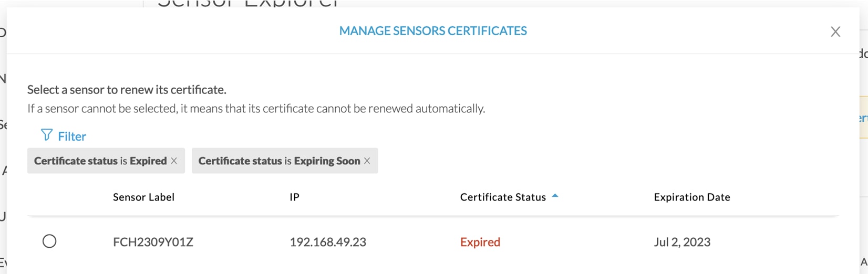
Task: Click the Sensor Explorer heading behind the dialog
Action: coord(248,3)
